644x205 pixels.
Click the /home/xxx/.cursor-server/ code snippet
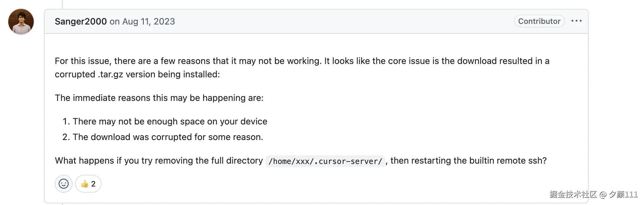pyautogui.click(x=325, y=161)
